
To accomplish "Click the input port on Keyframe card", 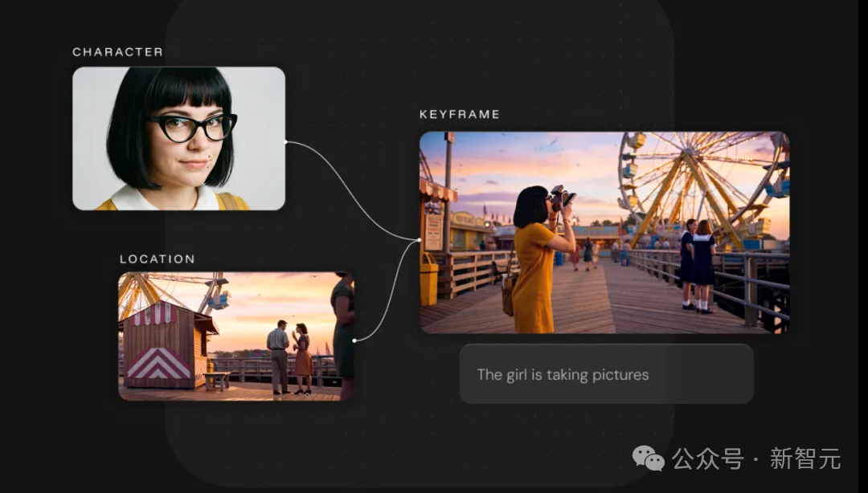I will (420, 239).
